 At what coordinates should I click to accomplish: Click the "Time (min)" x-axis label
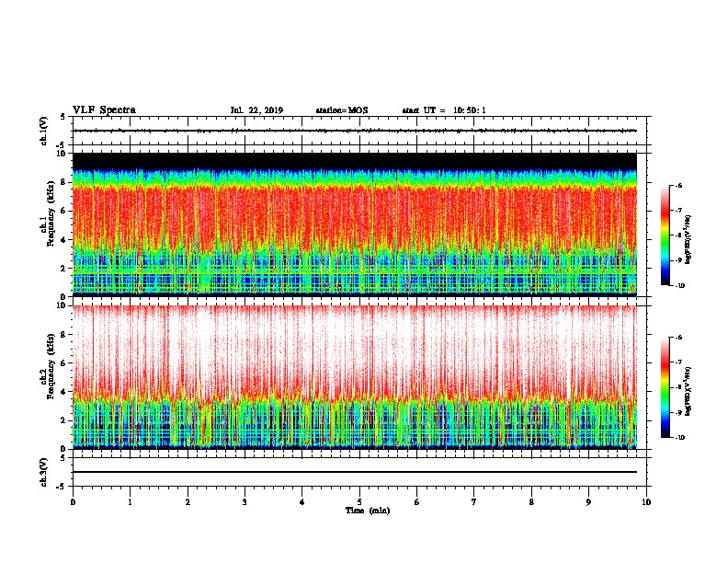368,511
